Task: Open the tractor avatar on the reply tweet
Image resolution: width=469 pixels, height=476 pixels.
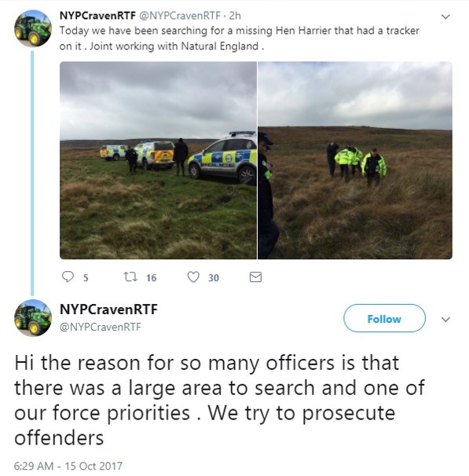Action: [33, 318]
